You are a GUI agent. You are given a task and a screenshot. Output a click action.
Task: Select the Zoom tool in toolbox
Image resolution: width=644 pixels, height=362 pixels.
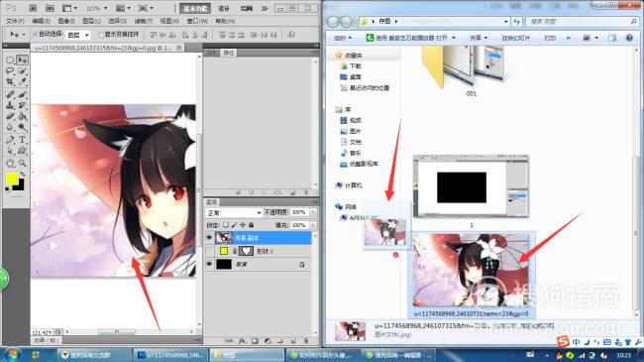(x=23, y=164)
